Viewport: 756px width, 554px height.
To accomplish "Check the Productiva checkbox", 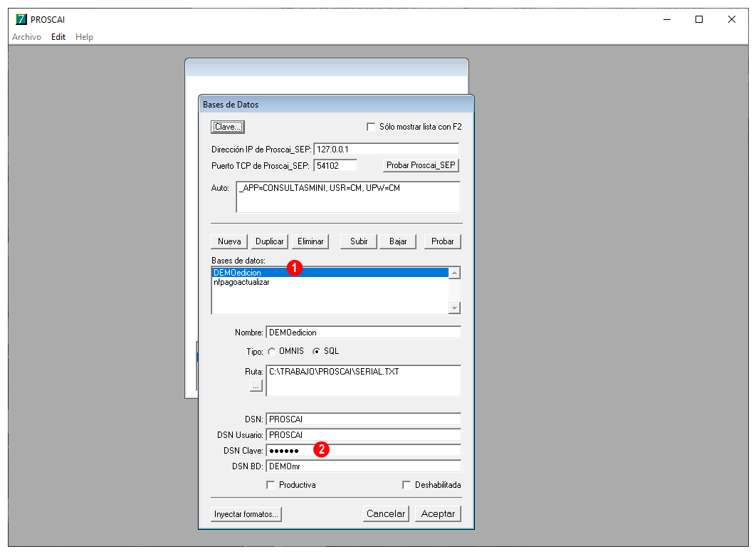I will click(271, 485).
